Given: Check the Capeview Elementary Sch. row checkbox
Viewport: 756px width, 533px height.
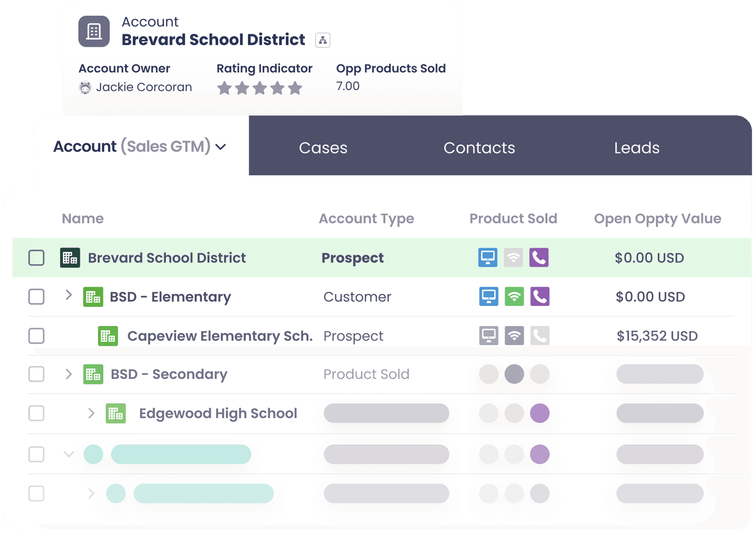Looking at the screenshot, I should tap(37, 336).
